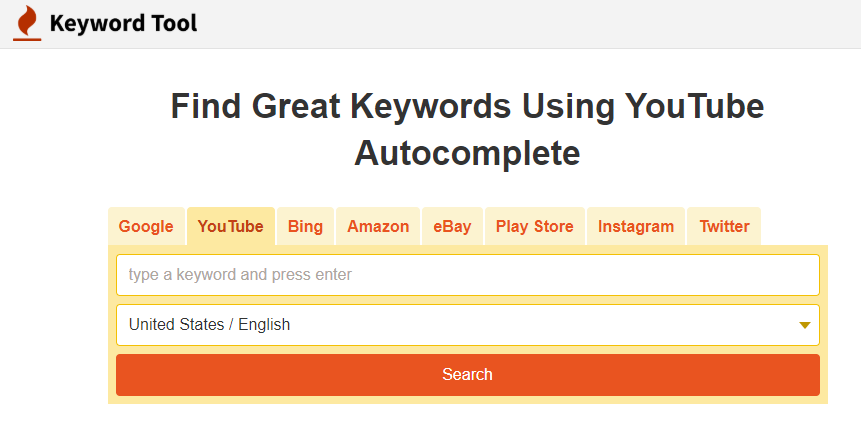Focus the 'type a keyword' input field

(468, 275)
